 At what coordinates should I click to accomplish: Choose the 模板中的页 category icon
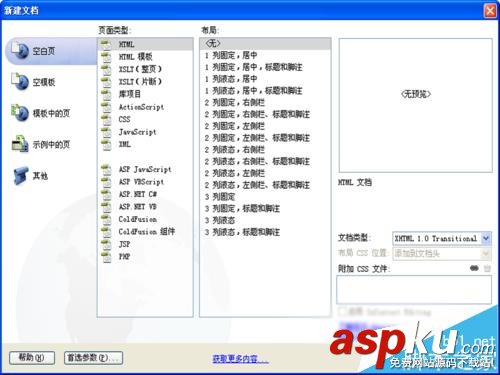pos(20,113)
